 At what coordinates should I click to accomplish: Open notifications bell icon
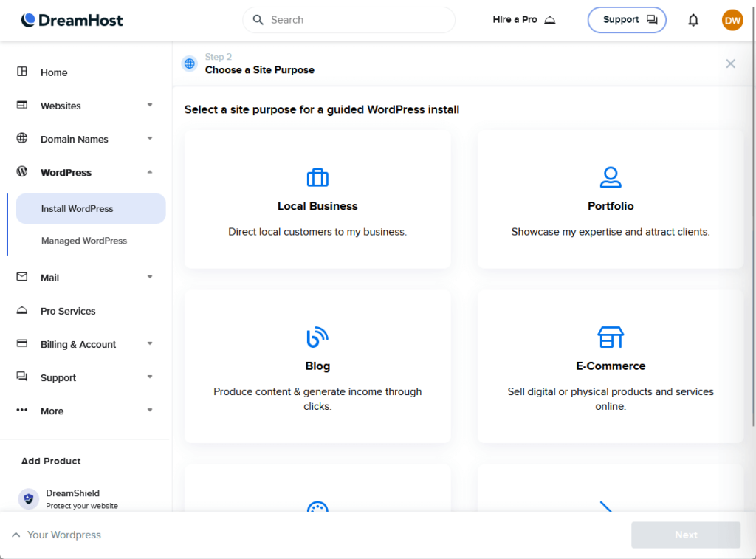[693, 20]
